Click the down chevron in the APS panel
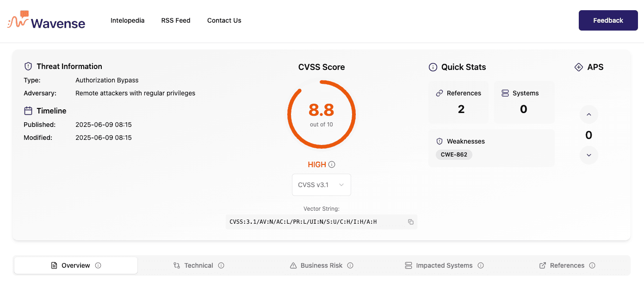Image resolution: width=644 pixels, height=283 pixels. click(588, 155)
